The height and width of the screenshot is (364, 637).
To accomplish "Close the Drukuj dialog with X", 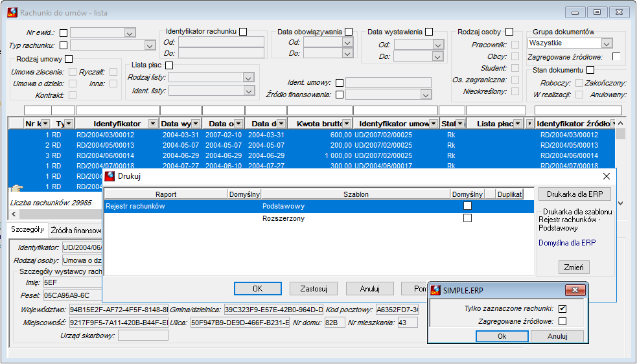I will click(x=606, y=176).
